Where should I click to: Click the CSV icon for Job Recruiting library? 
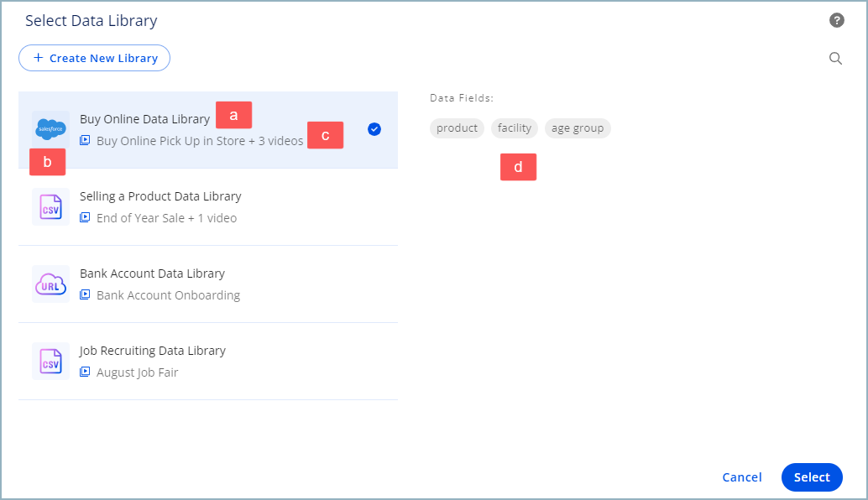click(51, 362)
